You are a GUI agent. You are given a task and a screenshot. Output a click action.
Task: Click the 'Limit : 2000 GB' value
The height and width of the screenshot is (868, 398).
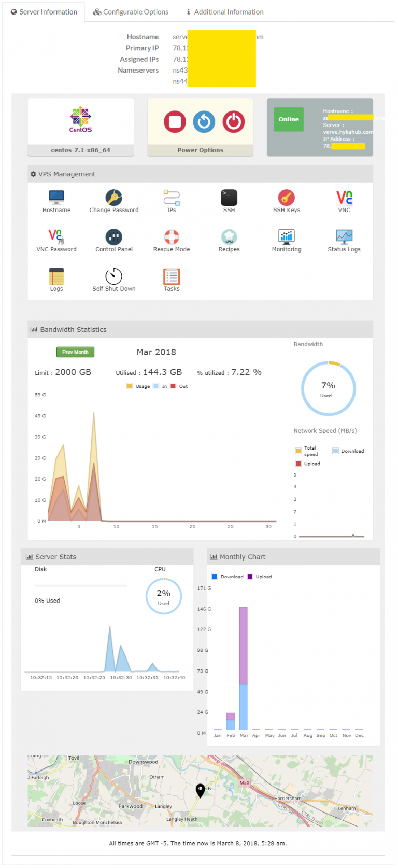pos(63,372)
